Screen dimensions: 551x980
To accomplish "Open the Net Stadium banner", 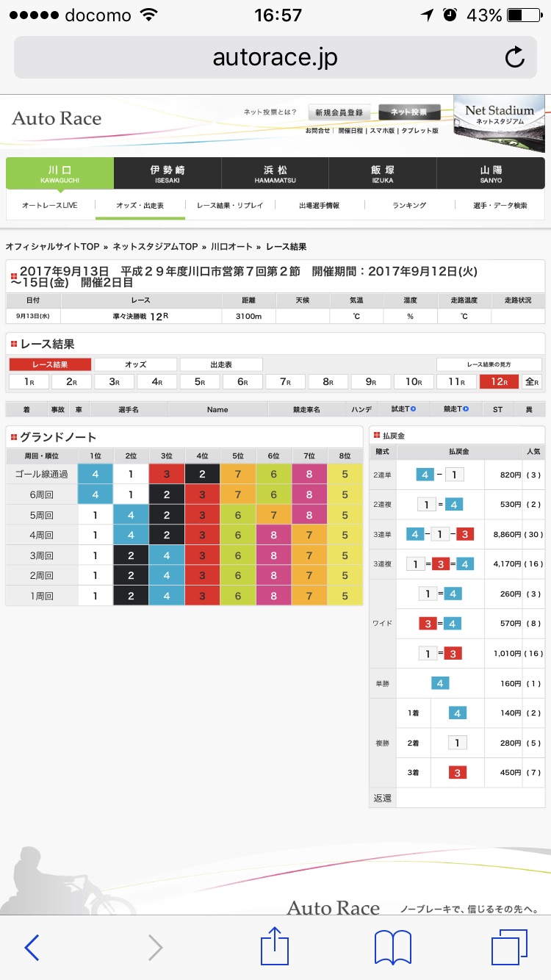I will click(500, 123).
